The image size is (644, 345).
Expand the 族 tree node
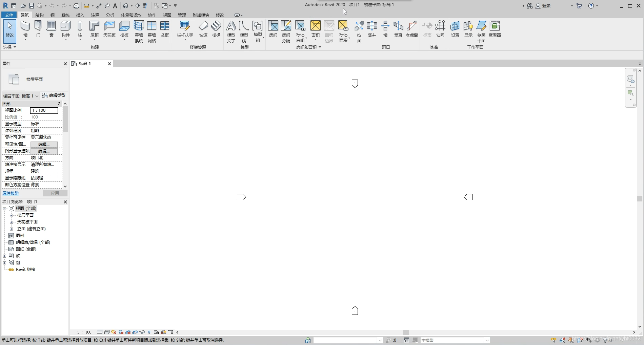pyautogui.click(x=4, y=256)
